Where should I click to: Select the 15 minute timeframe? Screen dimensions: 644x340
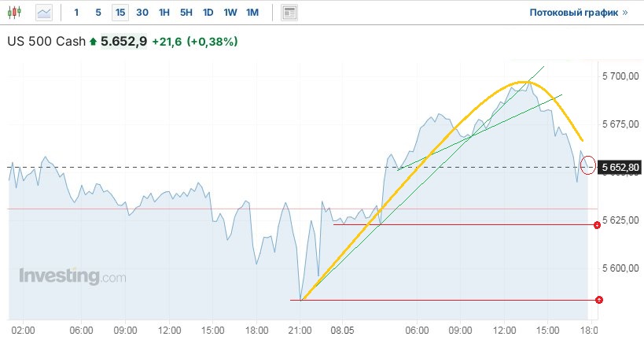pyautogui.click(x=120, y=13)
